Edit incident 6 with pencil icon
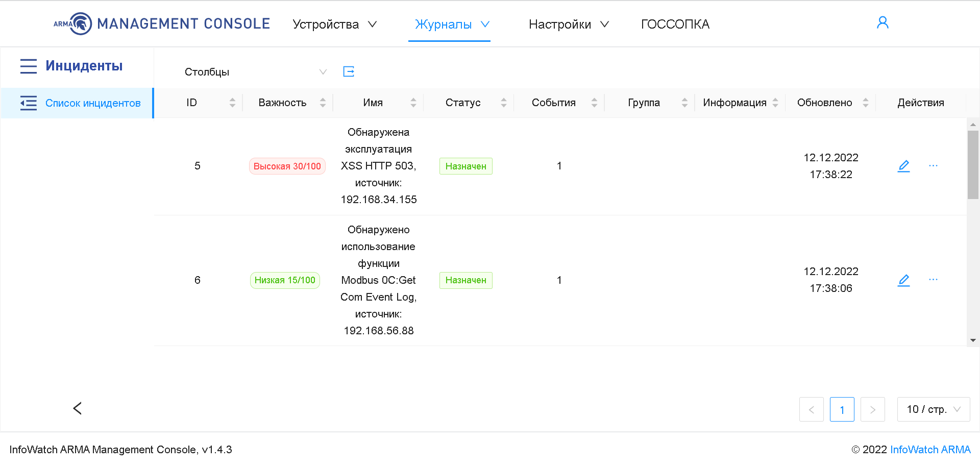 (903, 280)
